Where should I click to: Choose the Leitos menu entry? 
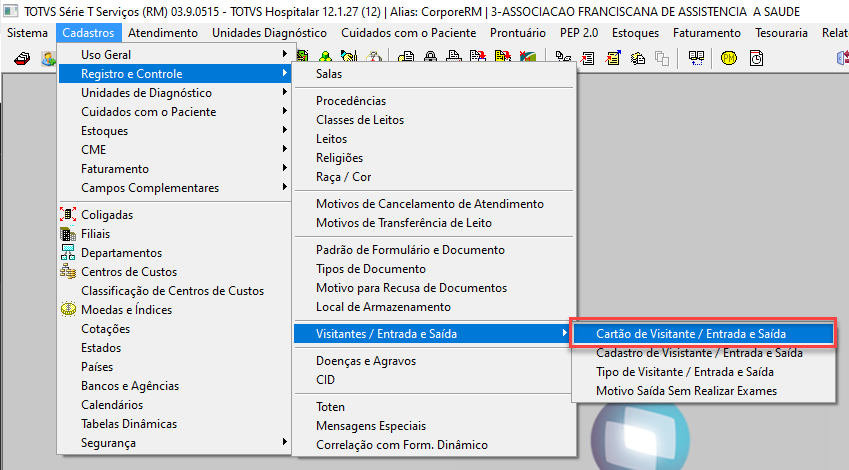434,139
